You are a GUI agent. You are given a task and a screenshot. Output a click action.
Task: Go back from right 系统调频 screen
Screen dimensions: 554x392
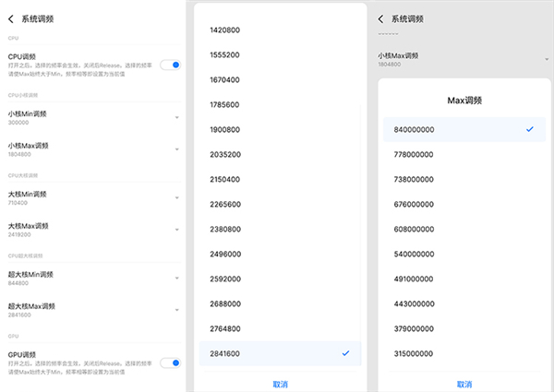380,18
